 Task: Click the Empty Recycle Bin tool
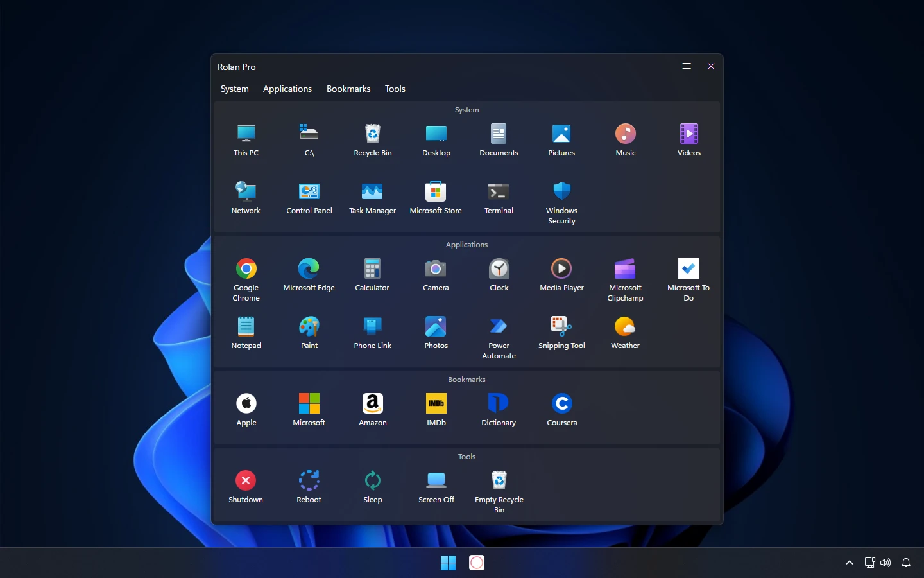coord(499,481)
